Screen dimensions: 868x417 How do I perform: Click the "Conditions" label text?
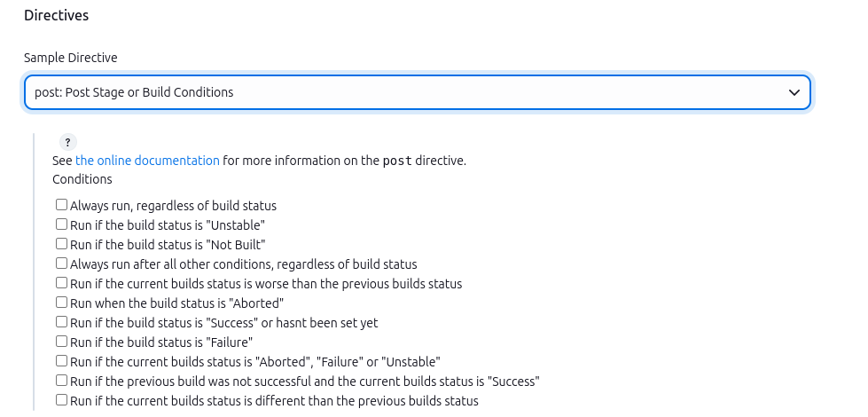coord(82,179)
